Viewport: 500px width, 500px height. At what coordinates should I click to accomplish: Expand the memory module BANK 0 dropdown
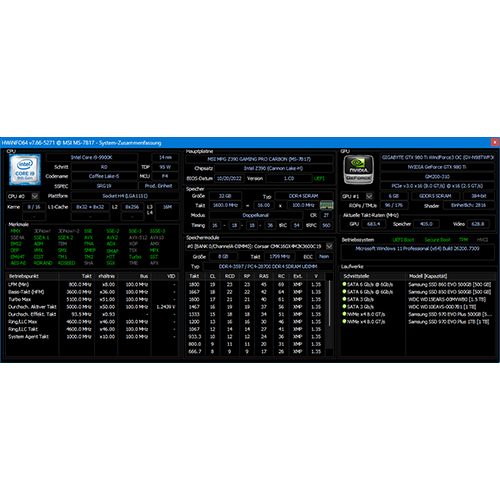(x=329, y=246)
